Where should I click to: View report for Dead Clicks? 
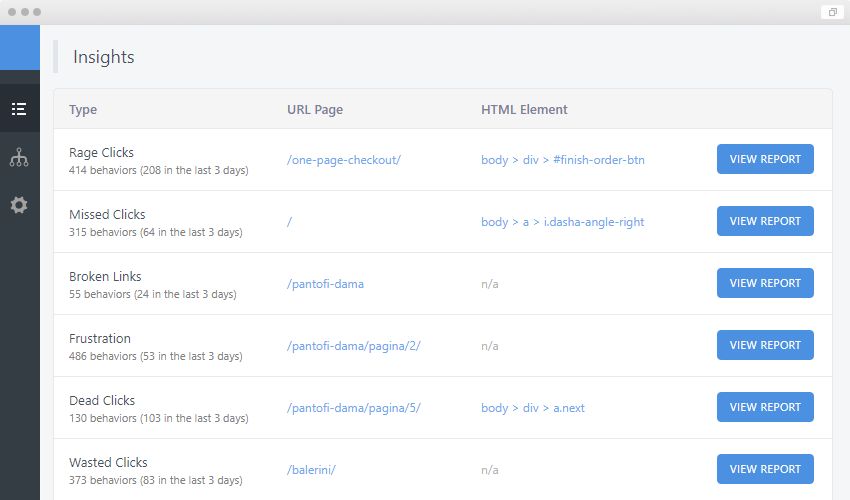[765, 407]
